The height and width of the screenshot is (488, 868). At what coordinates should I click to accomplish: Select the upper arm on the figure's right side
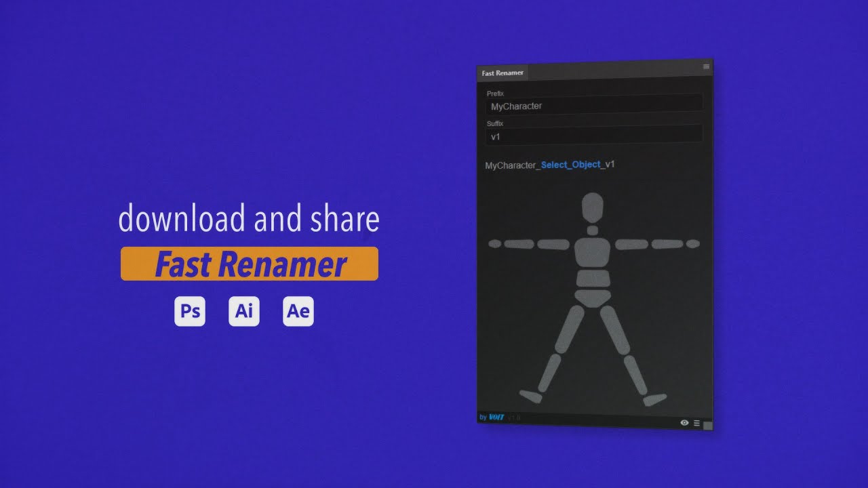(632, 244)
